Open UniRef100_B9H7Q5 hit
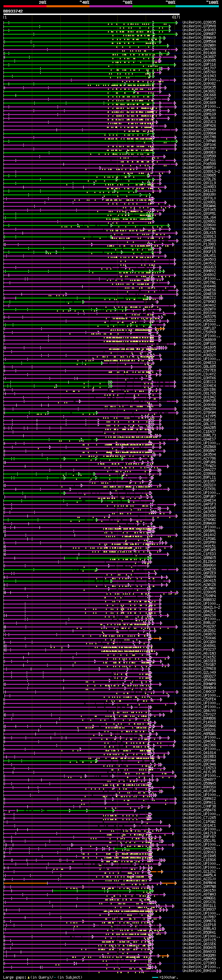This screenshot has height=980, width=222. pos(199,401)
